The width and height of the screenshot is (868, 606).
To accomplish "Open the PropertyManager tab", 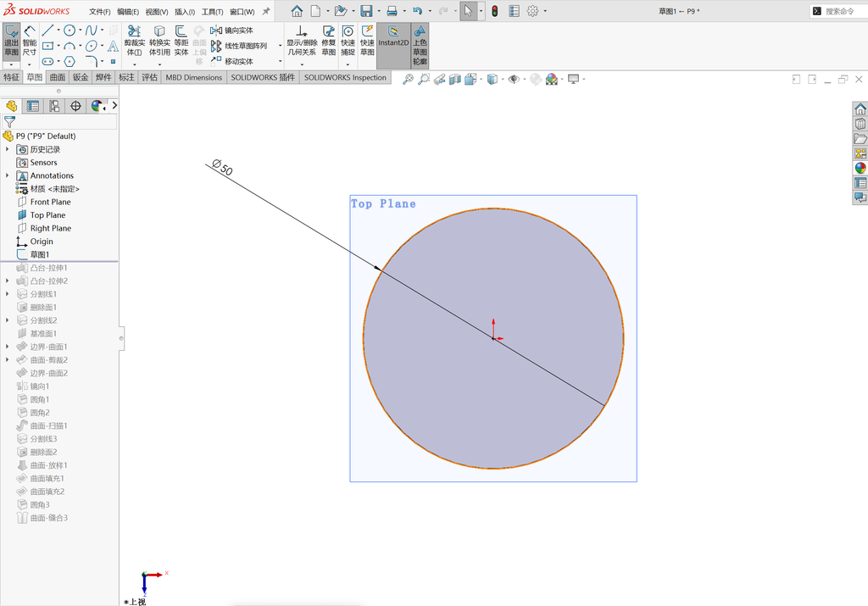I will click(x=33, y=106).
